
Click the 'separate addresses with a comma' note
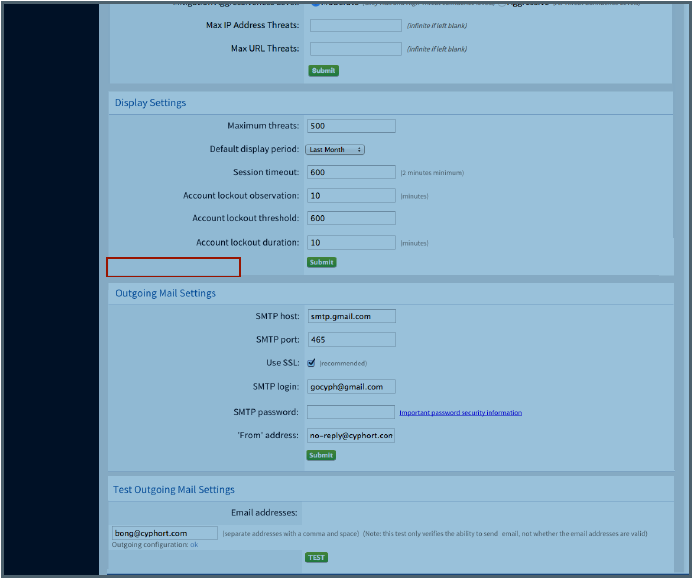[x=291, y=534]
